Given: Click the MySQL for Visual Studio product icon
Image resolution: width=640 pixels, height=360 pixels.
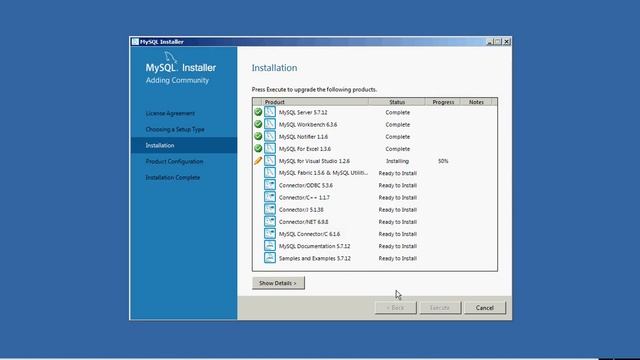Looking at the screenshot, I should [x=270, y=161].
